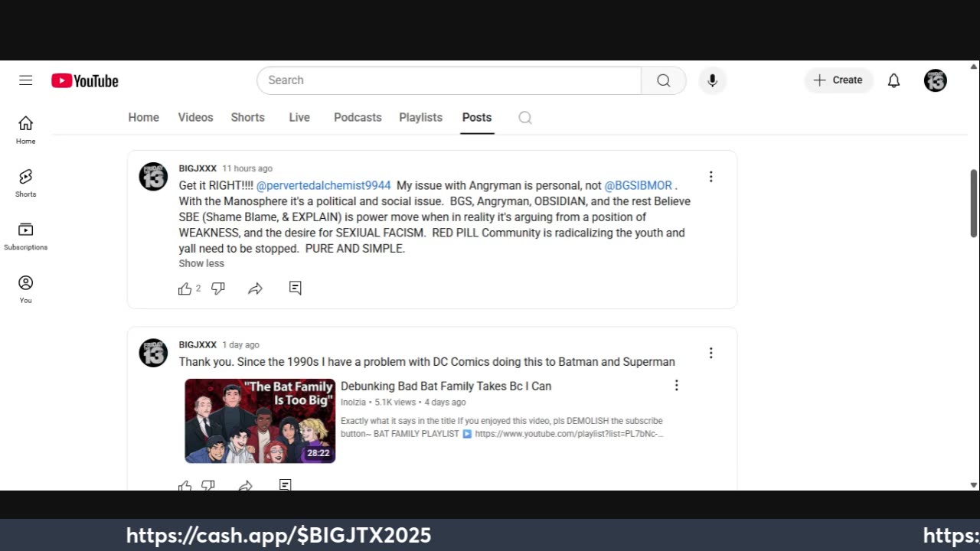The width and height of the screenshot is (980, 551).
Task: Open Shorts in sidebar
Action: (26, 184)
